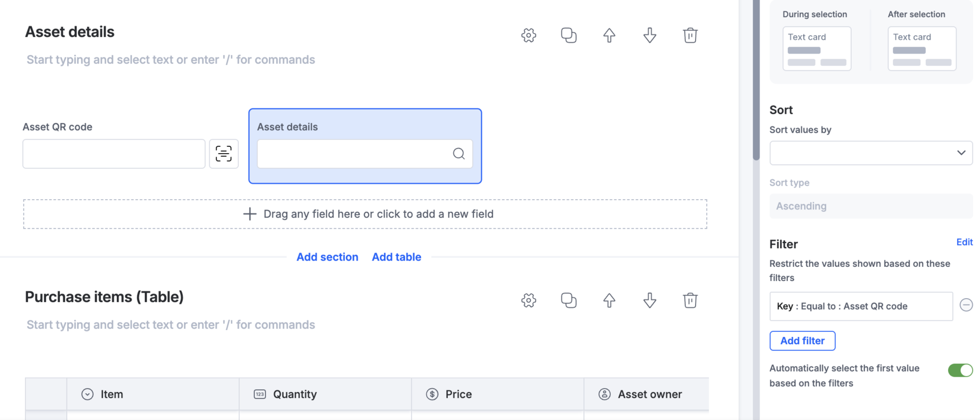Expand the Sort values by dropdown
This screenshot has width=980, height=420.
[x=871, y=153]
